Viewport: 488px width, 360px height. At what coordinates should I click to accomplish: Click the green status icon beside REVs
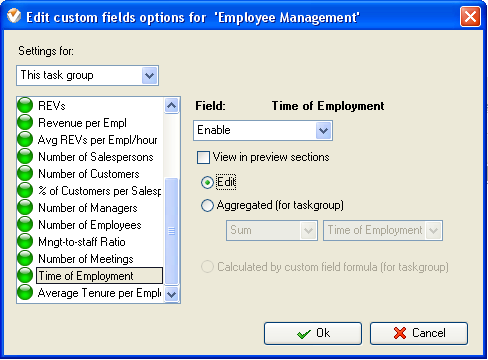coord(25,105)
